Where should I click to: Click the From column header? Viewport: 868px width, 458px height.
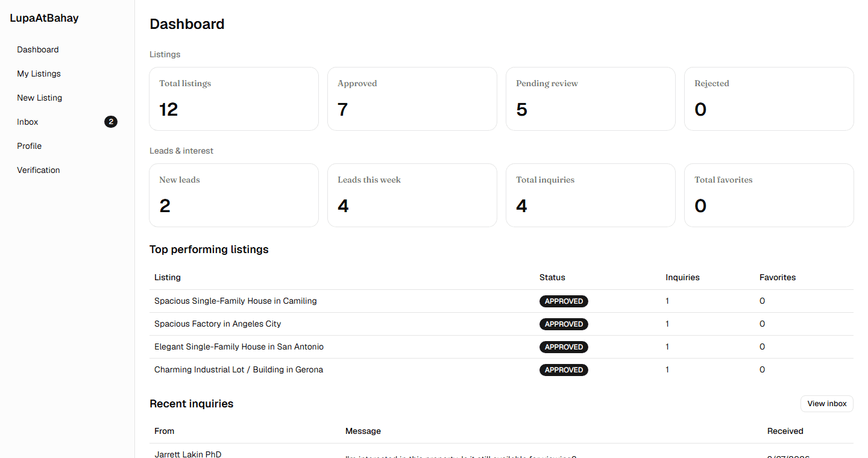pos(165,431)
